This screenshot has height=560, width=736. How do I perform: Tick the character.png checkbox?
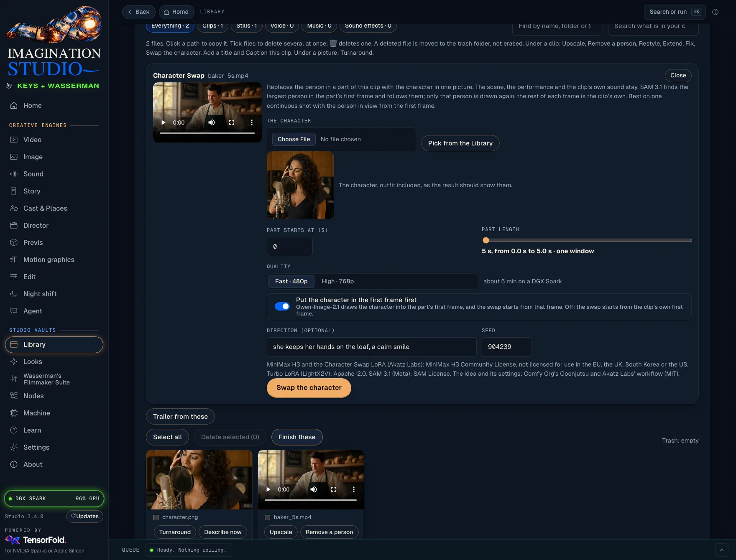pos(156,517)
